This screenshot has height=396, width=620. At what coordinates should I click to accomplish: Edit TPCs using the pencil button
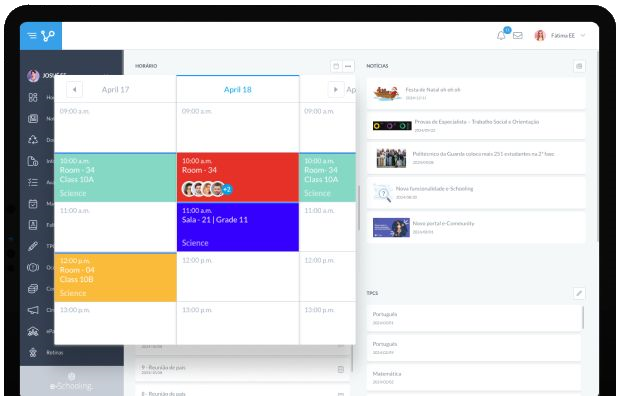click(579, 293)
